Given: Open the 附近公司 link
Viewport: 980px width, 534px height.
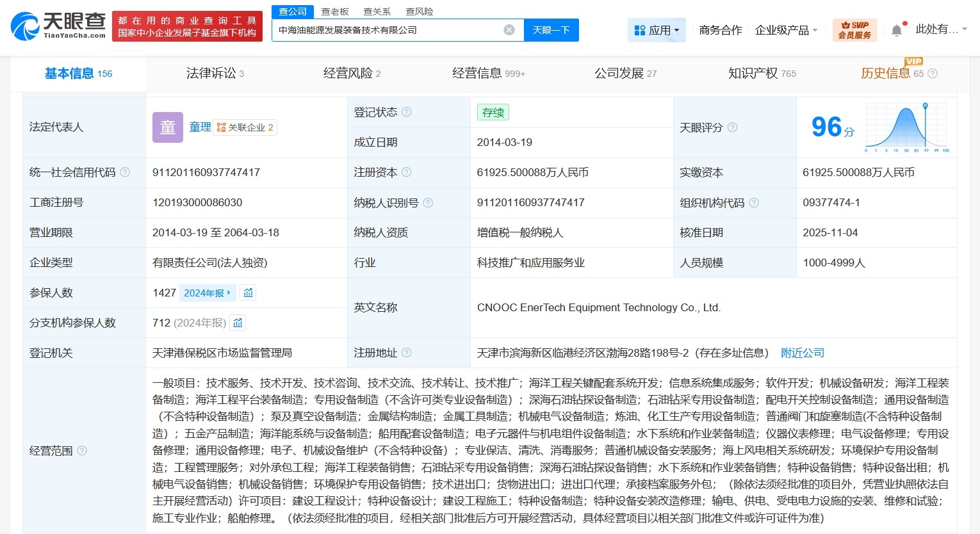Looking at the screenshot, I should [x=802, y=352].
